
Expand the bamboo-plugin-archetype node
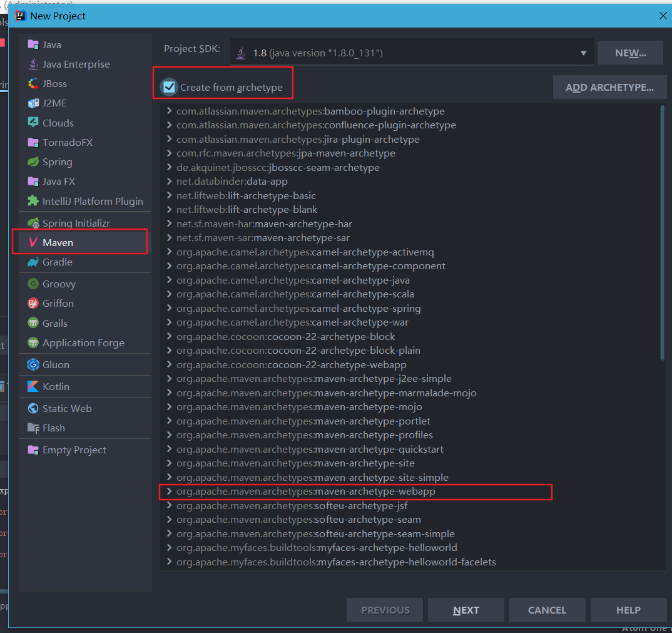(x=170, y=111)
